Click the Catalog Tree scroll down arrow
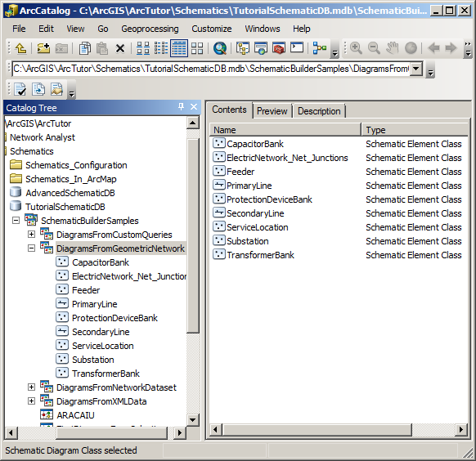476x461 pixels. point(193,420)
